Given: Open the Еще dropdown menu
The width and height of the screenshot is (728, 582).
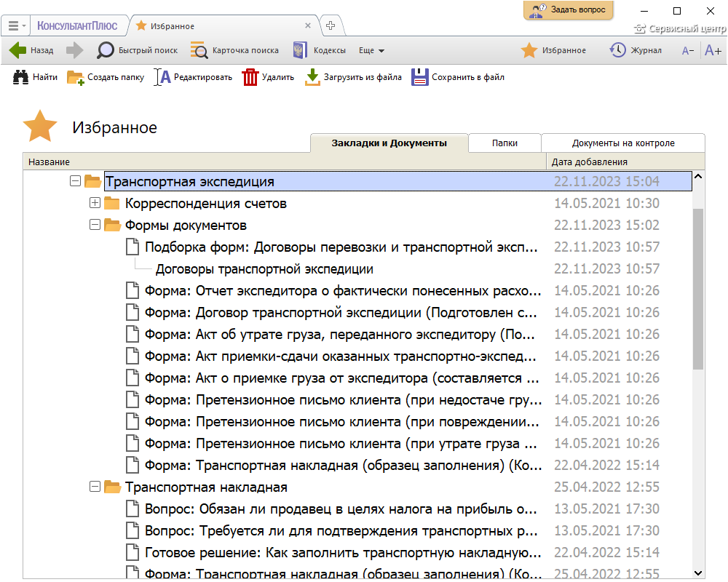Looking at the screenshot, I should [371, 50].
